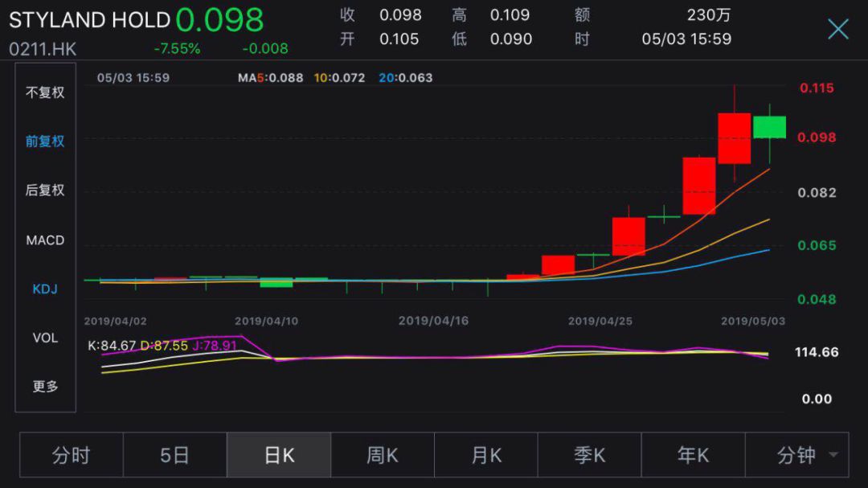The image size is (868, 488).
Task: Click the K:84.67 indicator value
Action: pos(111,346)
